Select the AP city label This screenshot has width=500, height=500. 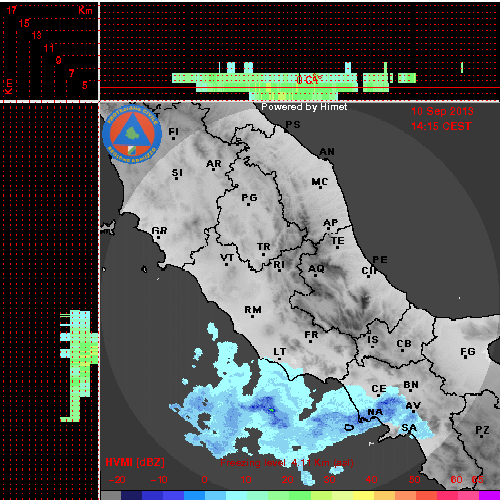coord(331,222)
